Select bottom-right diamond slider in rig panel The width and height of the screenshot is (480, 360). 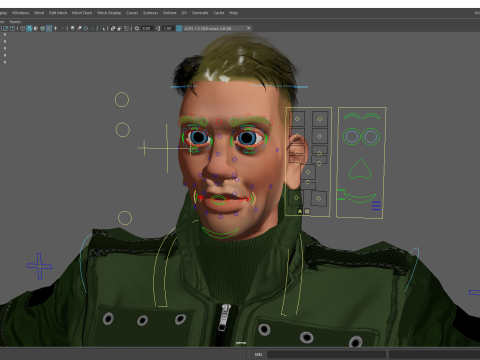[x=319, y=198]
